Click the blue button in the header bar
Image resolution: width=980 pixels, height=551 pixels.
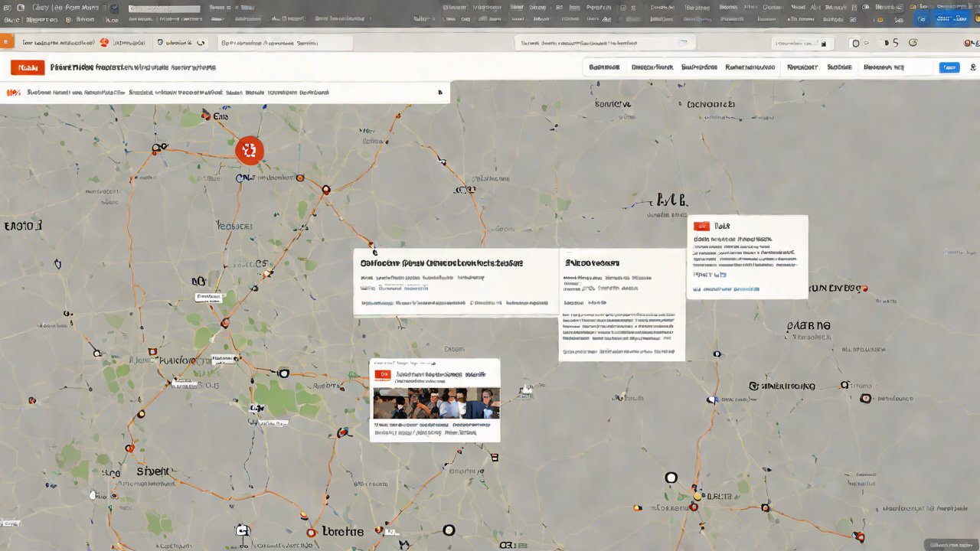[949, 67]
